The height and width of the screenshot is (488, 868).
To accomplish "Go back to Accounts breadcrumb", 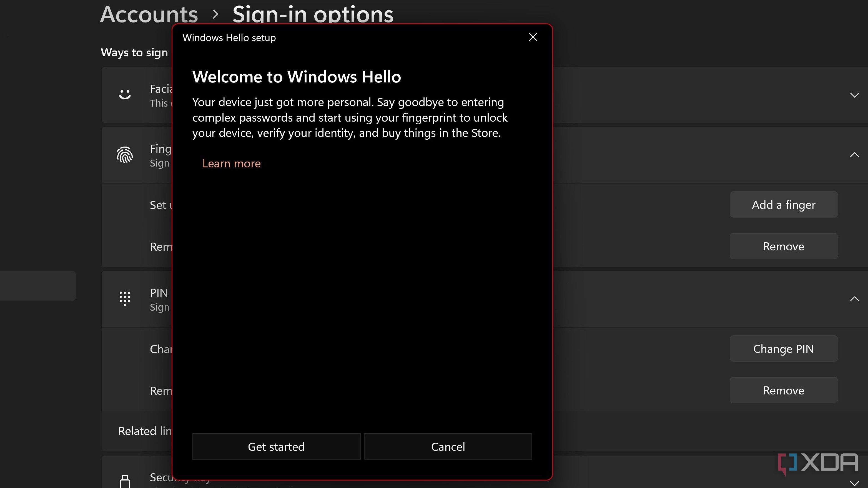I will pos(149,14).
